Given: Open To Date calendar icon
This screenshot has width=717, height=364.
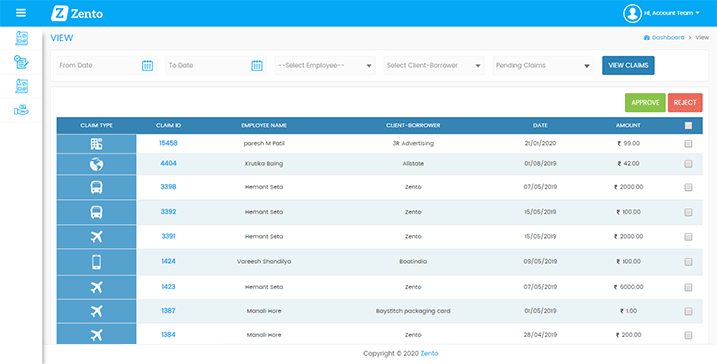Looking at the screenshot, I should 257,65.
